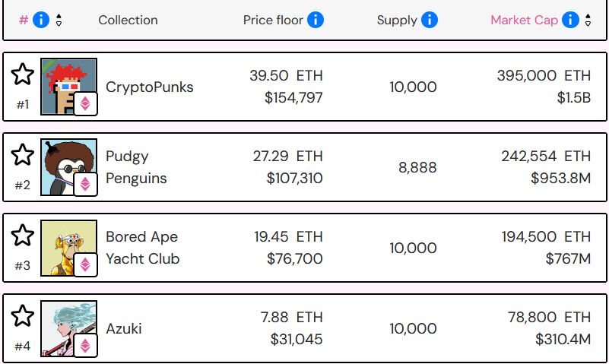Star the Bored Ape Yacht Club collection
609x364 pixels.
pyautogui.click(x=23, y=235)
